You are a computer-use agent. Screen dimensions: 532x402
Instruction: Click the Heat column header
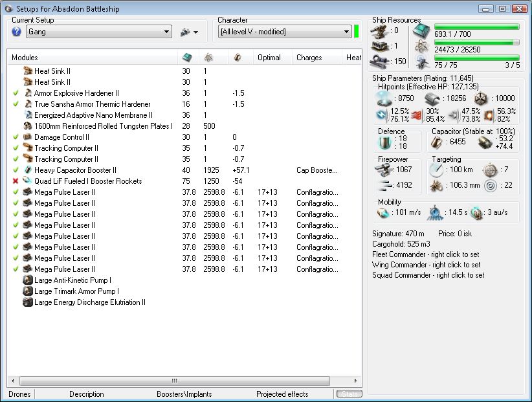click(353, 58)
